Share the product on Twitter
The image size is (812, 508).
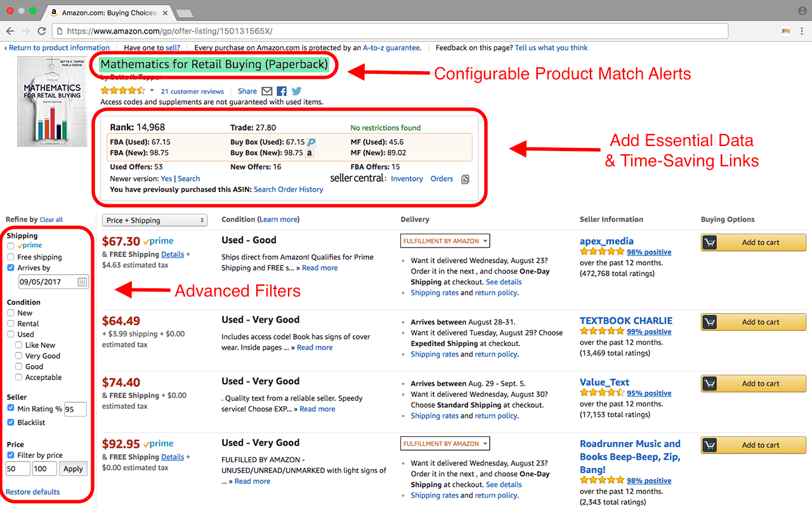coord(296,91)
